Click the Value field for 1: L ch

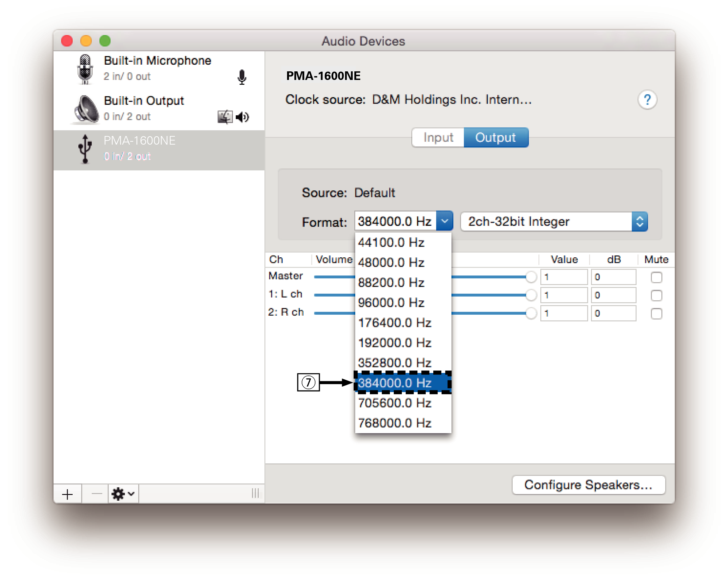point(564,295)
